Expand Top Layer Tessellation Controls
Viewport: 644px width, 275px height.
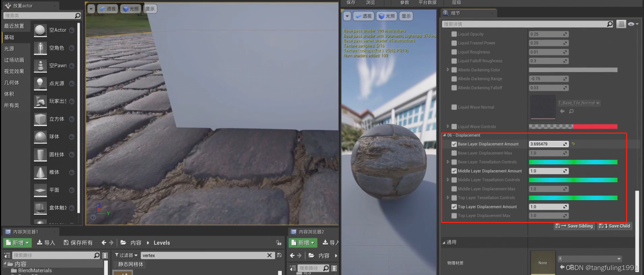(x=448, y=198)
